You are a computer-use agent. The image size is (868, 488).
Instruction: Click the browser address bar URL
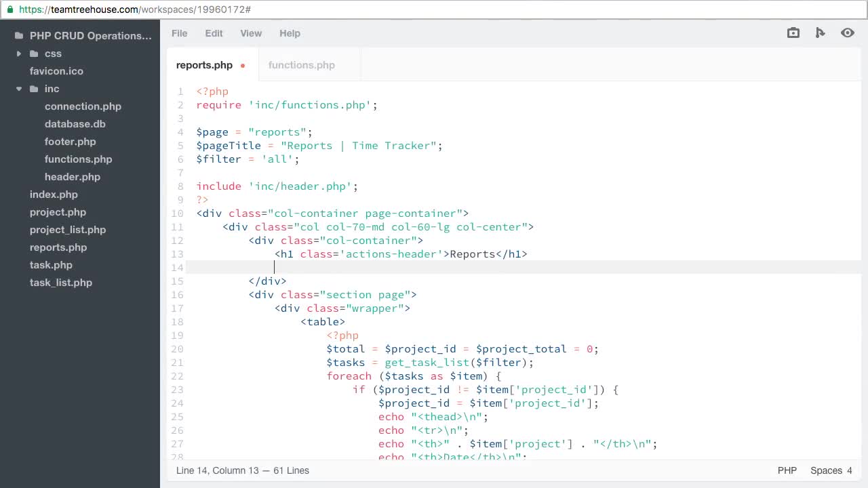135,9
